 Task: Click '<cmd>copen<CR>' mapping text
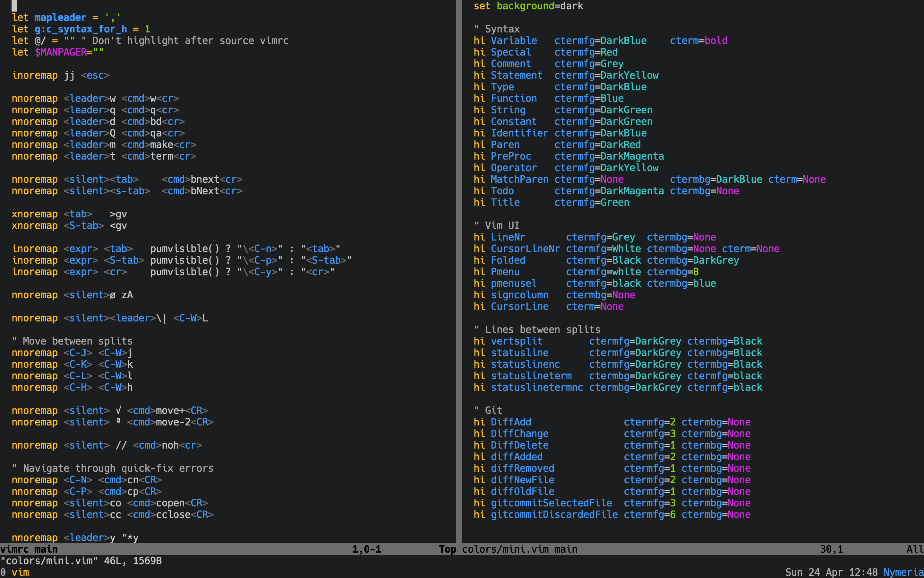tap(167, 503)
